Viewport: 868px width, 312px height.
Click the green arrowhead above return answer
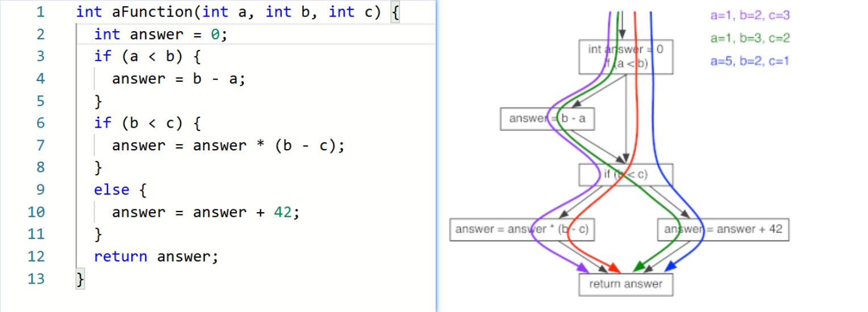pyautogui.click(x=639, y=267)
